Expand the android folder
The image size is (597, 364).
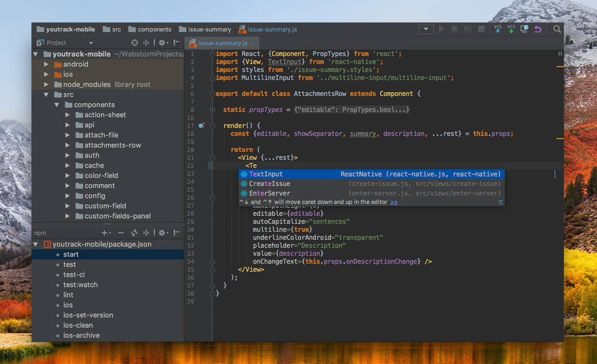coord(46,64)
